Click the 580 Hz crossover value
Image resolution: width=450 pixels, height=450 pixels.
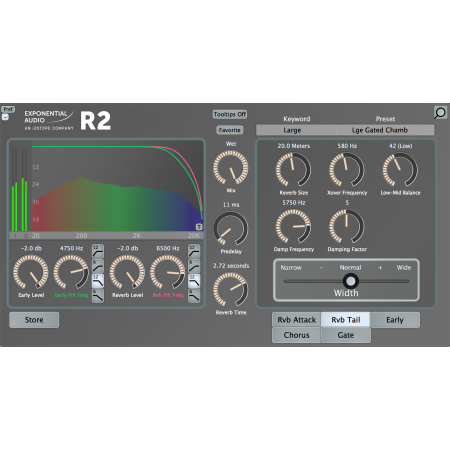click(x=347, y=146)
